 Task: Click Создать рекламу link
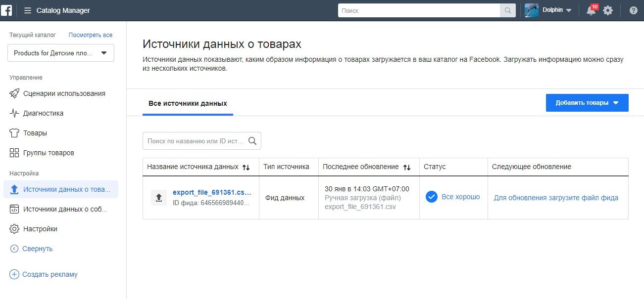(x=50, y=274)
